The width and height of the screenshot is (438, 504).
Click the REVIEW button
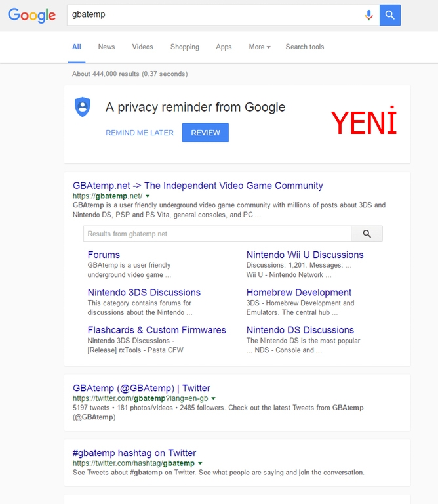(x=205, y=133)
